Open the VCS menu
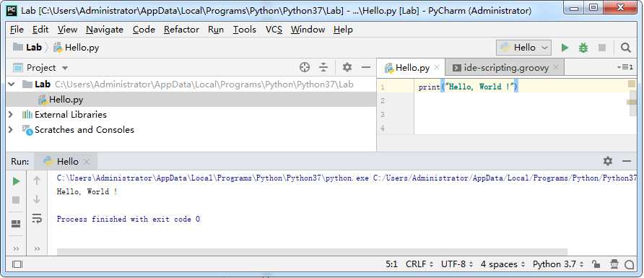 pos(274,30)
